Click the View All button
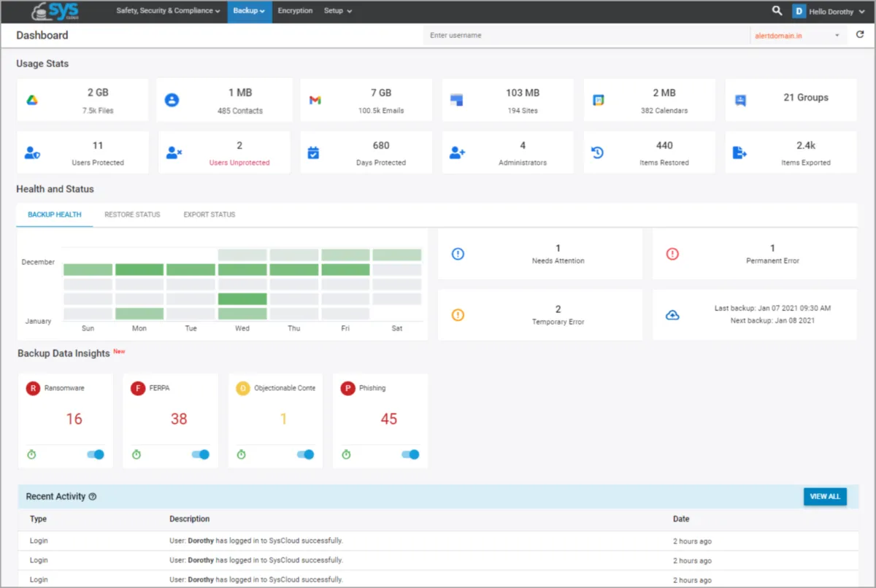 (x=825, y=497)
